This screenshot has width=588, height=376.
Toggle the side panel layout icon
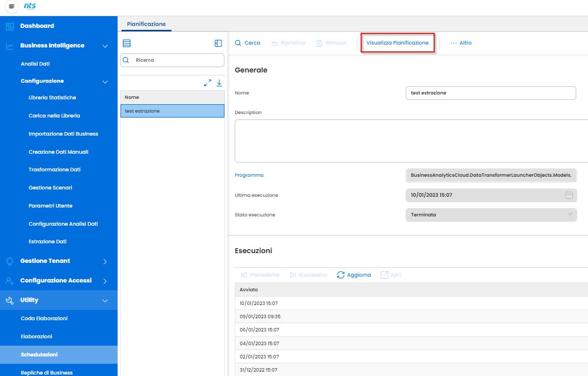click(219, 43)
